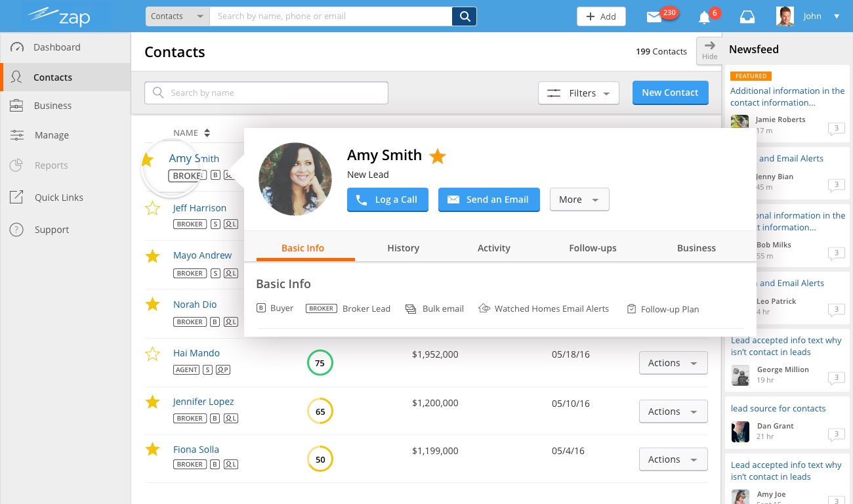Open the 'lead source for contacts' newsfeed link
The image size is (853, 504).
[778, 408]
